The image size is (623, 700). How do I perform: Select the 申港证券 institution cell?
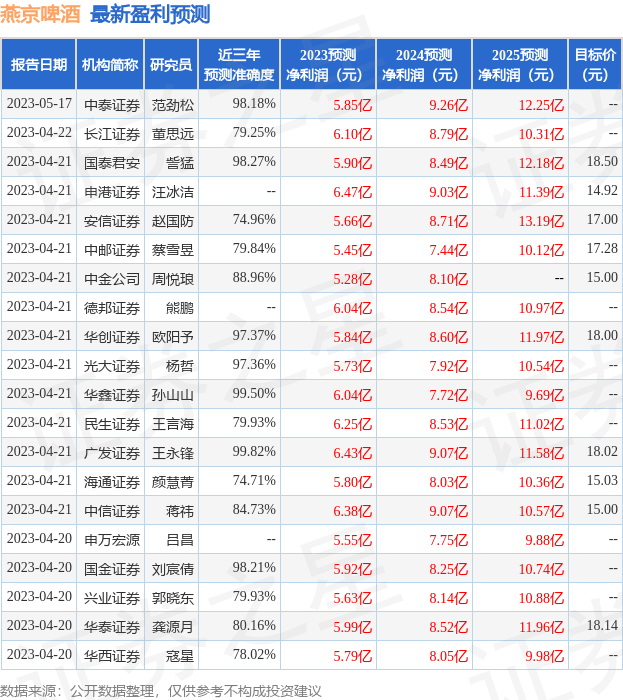[112, 192]
